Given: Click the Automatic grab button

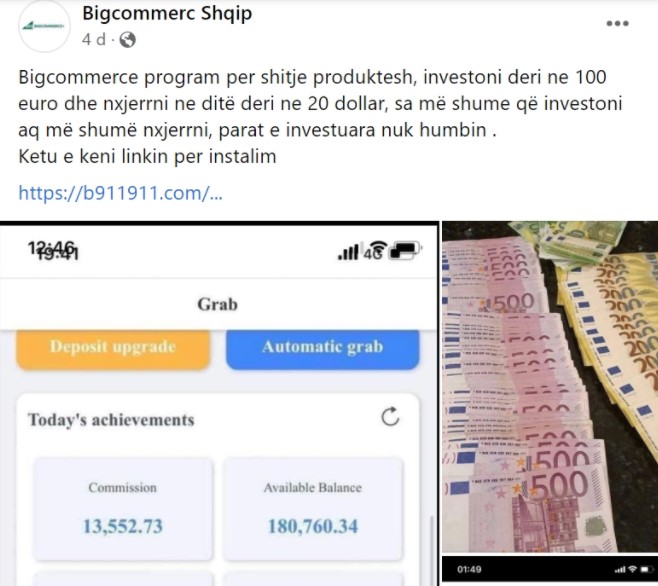Looking at the screenshot, I should click(x=323, y=349).
